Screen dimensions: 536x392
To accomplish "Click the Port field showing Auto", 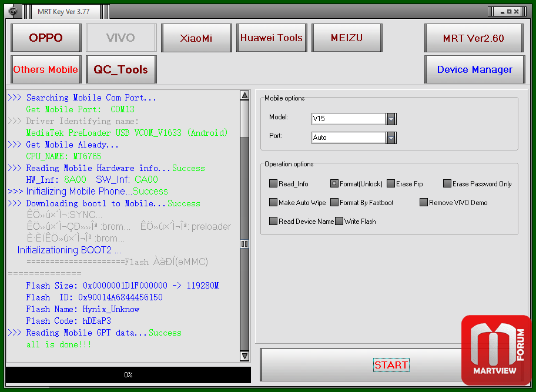I will point(349,138).
